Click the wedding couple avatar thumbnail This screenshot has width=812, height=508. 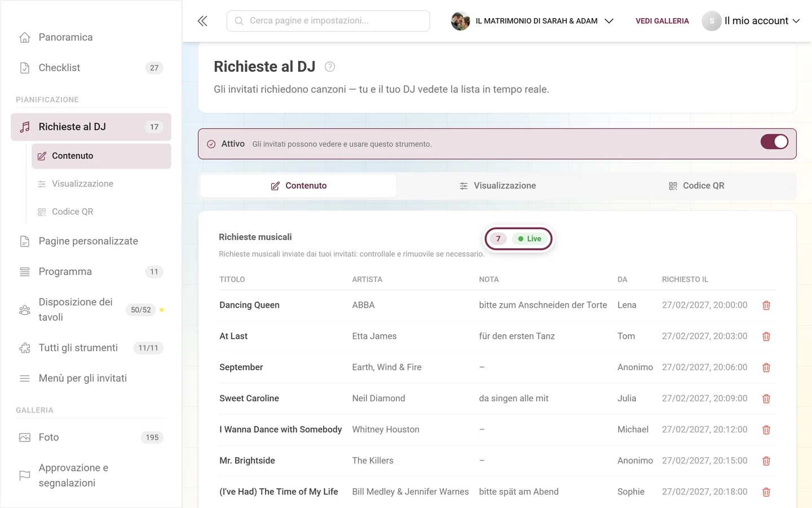[x=460, y=21]
